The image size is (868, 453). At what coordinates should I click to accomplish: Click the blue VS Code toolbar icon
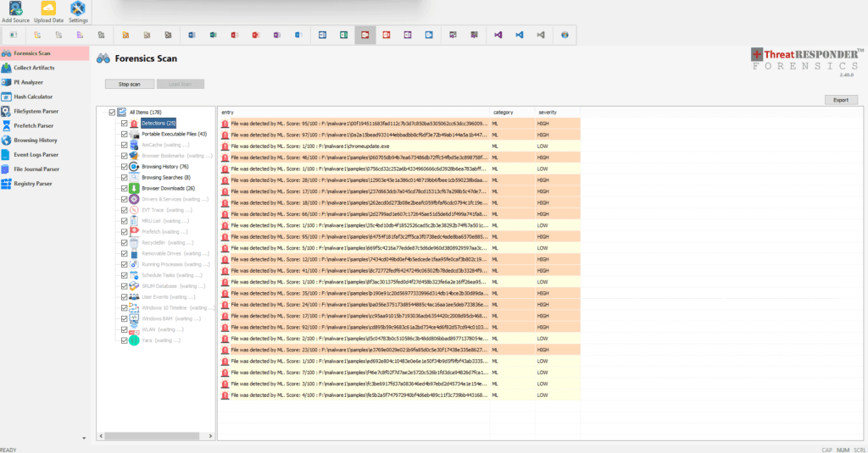click(520, 35)
